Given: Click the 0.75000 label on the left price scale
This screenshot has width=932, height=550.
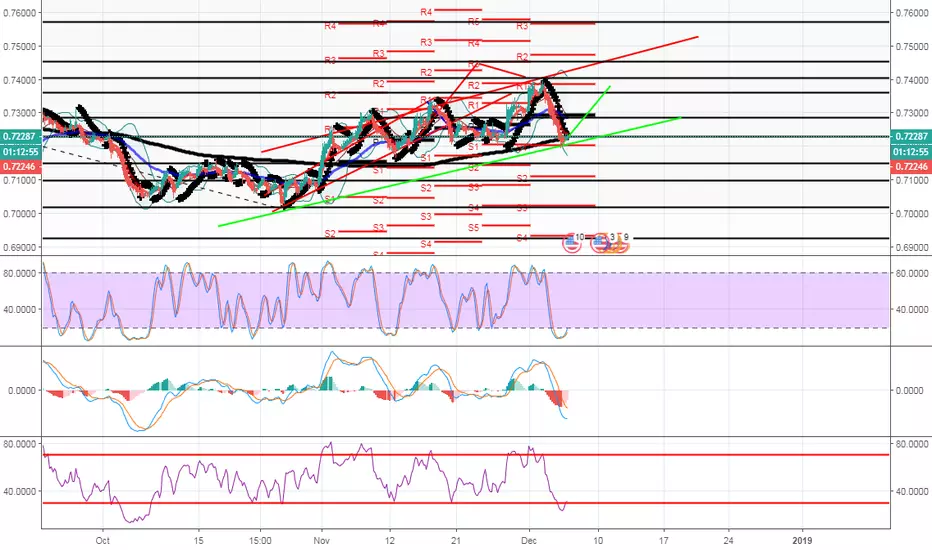Looking at the screenshot, I should coord(20,46).
